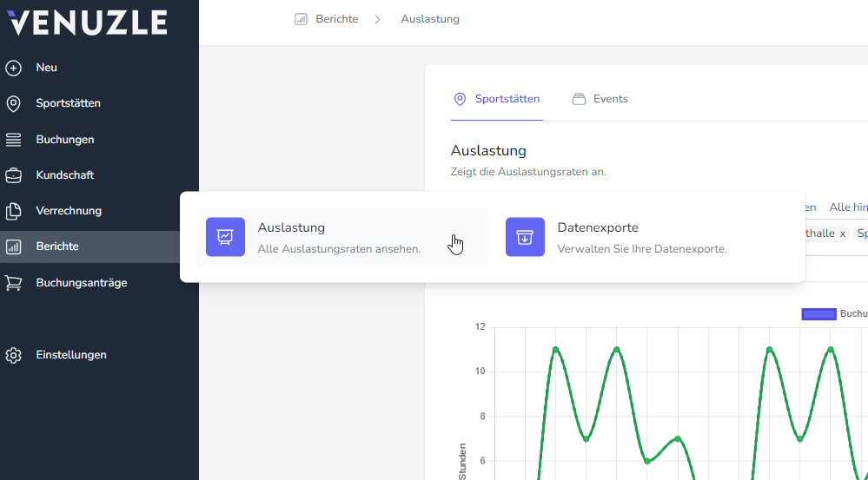Click the y-axis value 12

(x=480, y=327)
